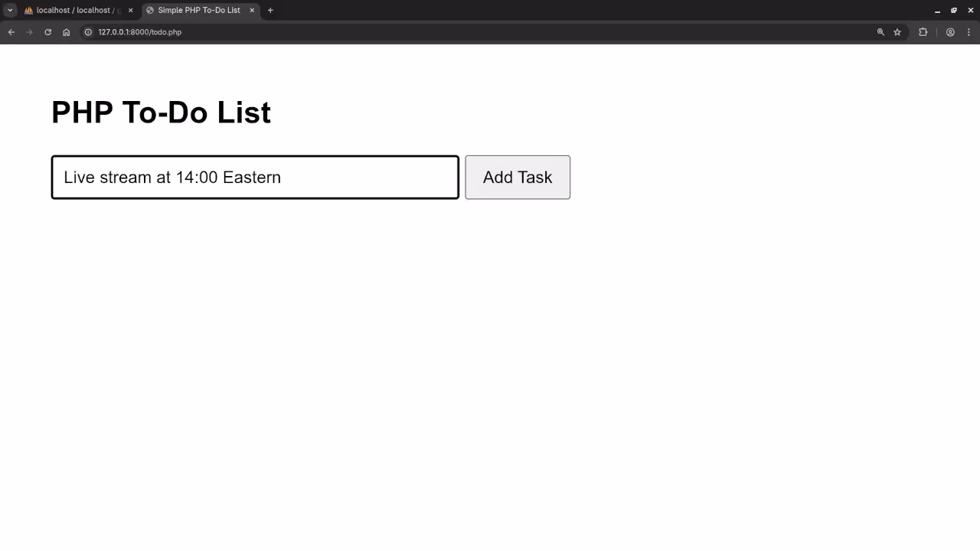Close the Simple PHP To-Do List tab

tap(252, 10)
